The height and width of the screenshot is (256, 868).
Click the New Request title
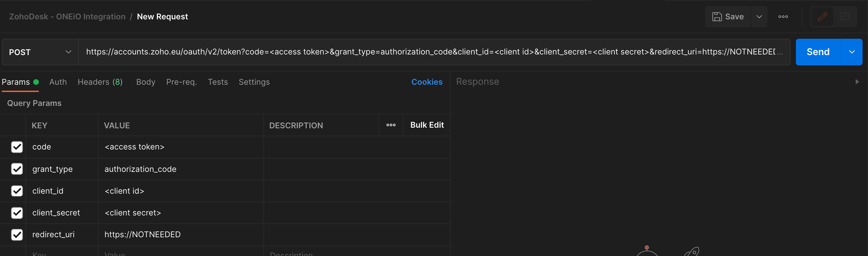162,17
